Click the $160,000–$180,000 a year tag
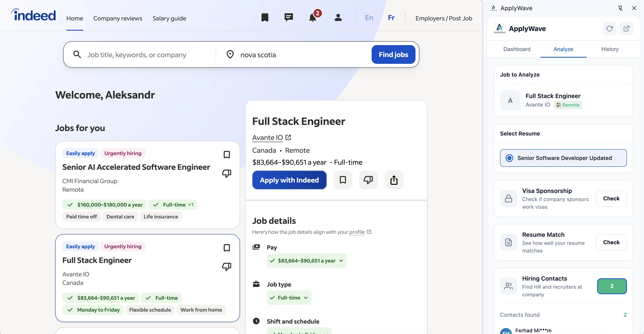Screen dimensions: 644x334 tap(105, 205)
